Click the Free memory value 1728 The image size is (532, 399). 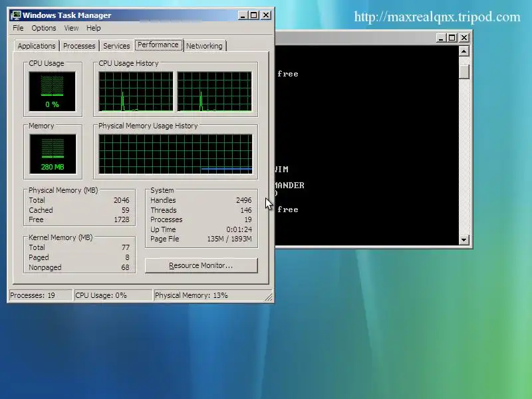pyautogui.click(x=122, y=219)
